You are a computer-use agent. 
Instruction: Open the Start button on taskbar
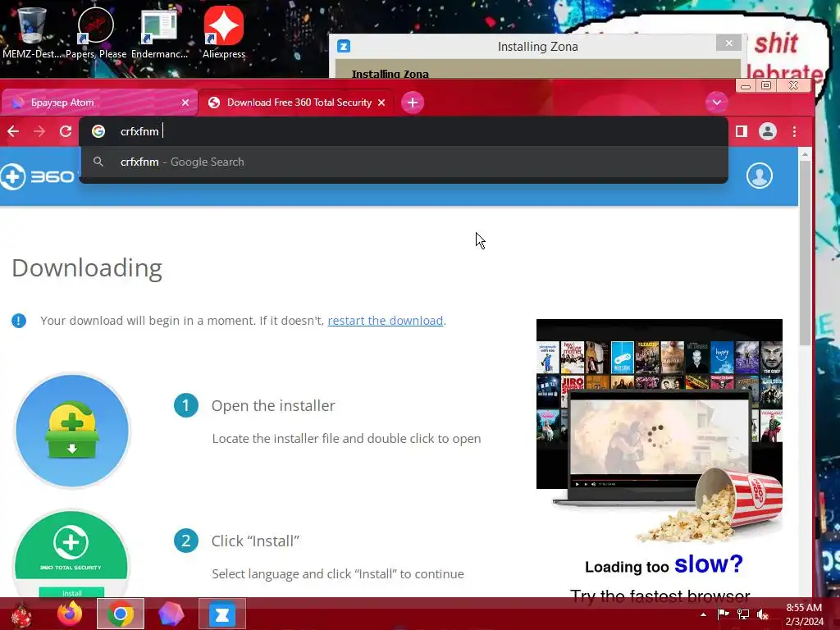tap(21, 614)
